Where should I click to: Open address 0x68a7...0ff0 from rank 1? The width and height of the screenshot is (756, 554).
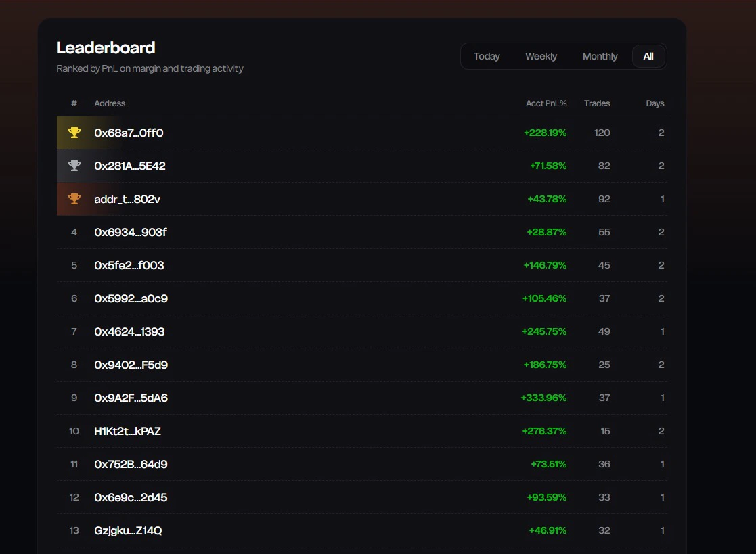tap(129, 133)
